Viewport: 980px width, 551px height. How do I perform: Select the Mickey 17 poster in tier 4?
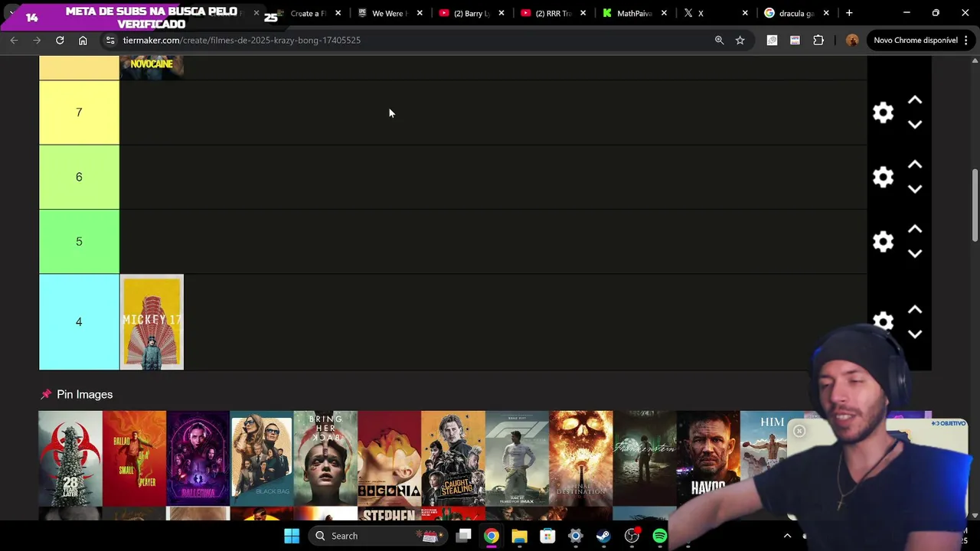[152, 321]
